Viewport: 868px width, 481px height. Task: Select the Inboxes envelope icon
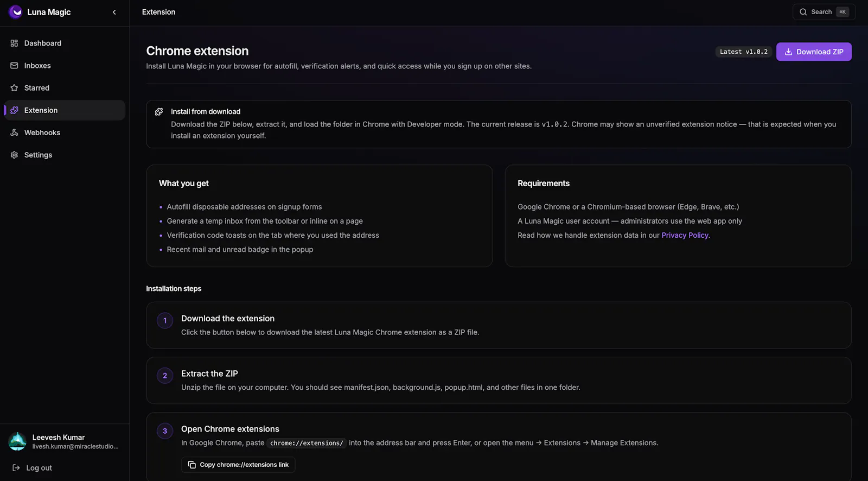(x=14, y=66)
